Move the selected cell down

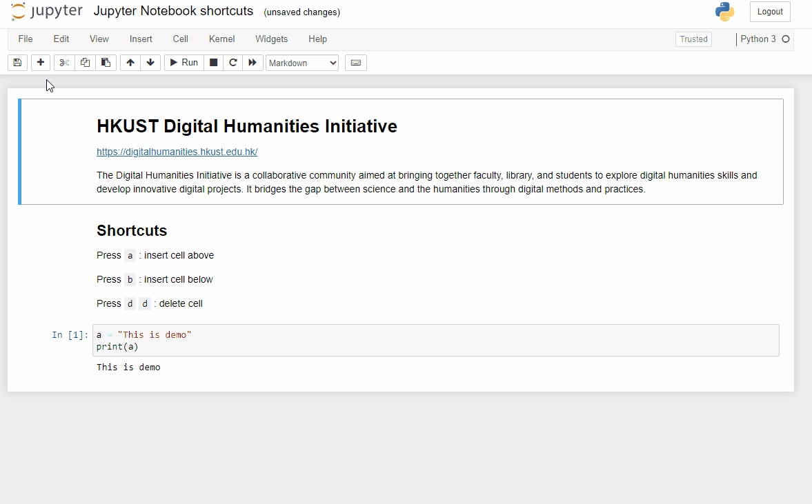(x=150, y=63)
